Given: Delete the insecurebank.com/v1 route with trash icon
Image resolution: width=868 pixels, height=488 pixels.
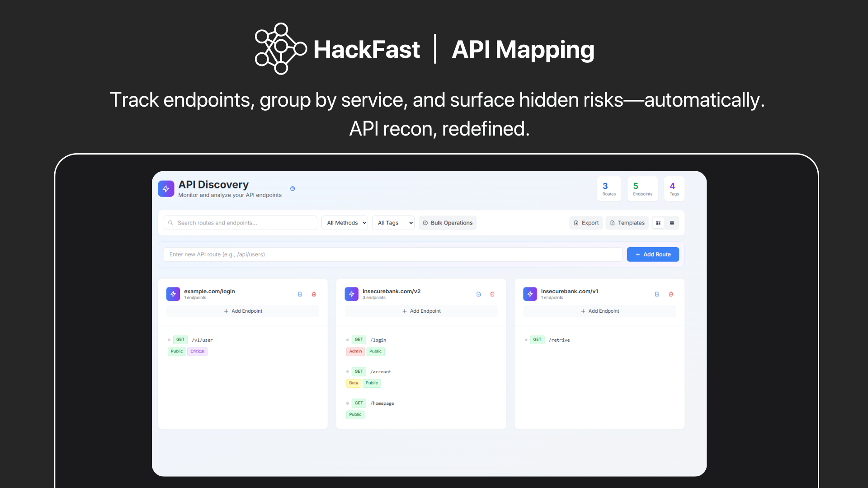Looking at the screenshot, I should click(670, 294).
